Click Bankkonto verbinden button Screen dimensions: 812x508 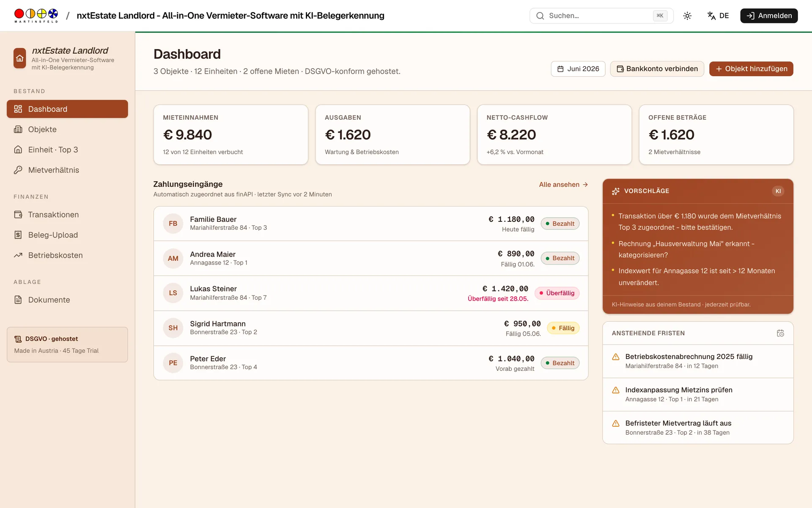click(657, 69)
